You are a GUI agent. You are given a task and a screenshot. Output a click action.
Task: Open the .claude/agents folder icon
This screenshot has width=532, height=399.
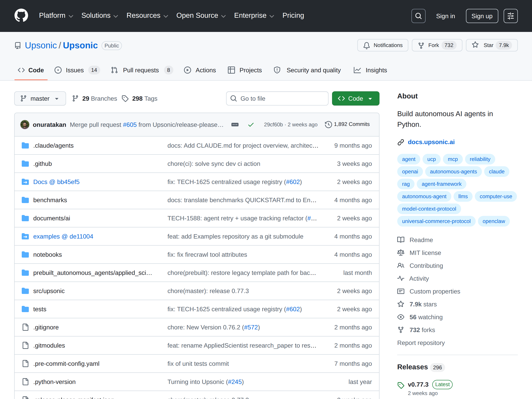[25, 145]
